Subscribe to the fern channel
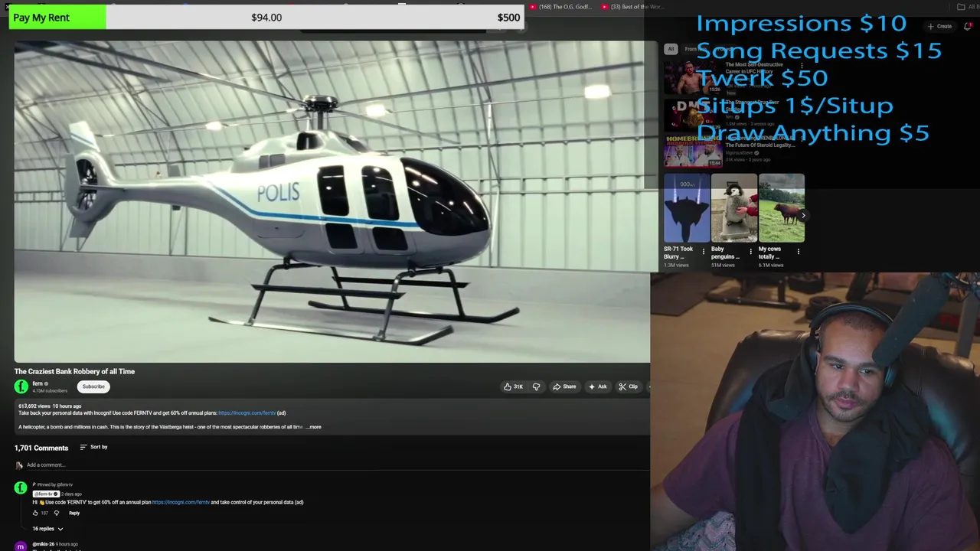980x551 pixels. (93, 386)
